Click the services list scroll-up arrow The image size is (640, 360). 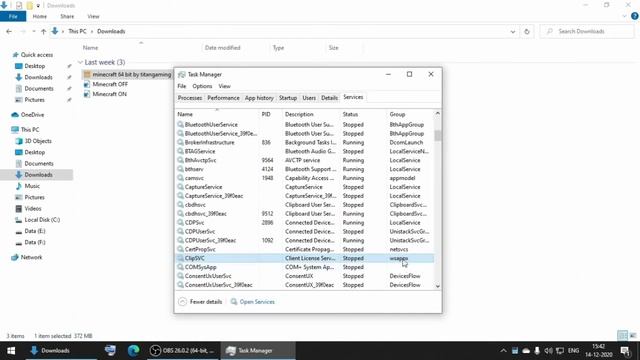(438, 113)
